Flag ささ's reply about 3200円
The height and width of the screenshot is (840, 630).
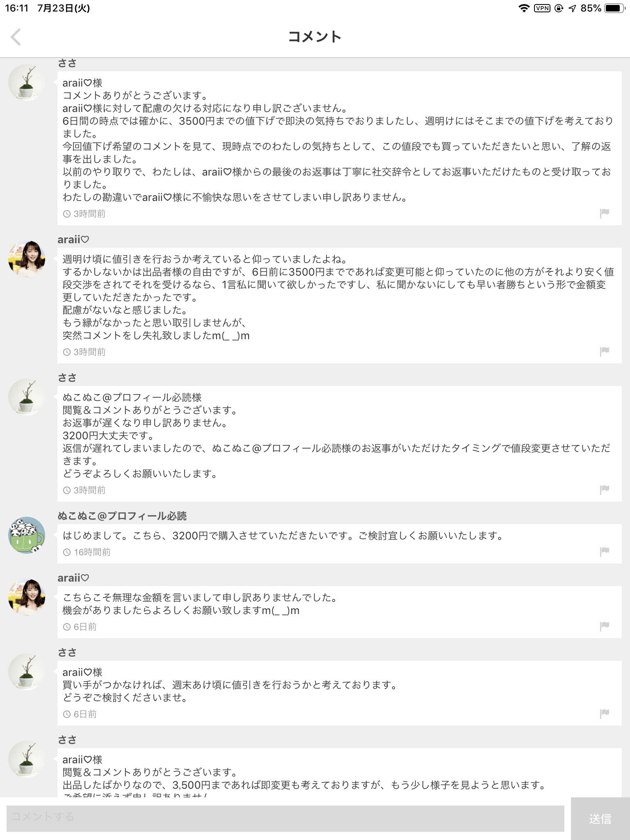tap(604, 489)
